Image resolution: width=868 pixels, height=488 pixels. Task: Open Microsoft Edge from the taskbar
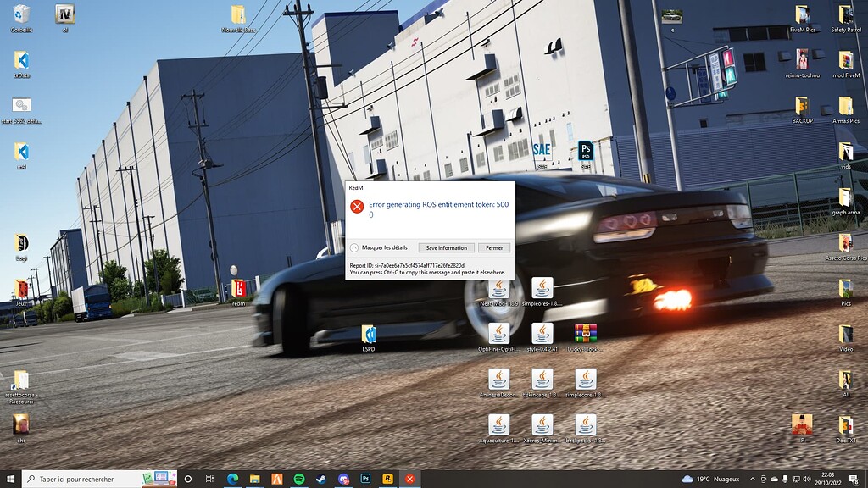232,479
